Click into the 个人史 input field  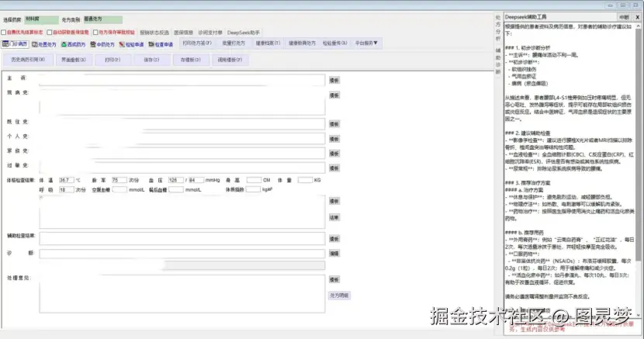pos(182,138)
